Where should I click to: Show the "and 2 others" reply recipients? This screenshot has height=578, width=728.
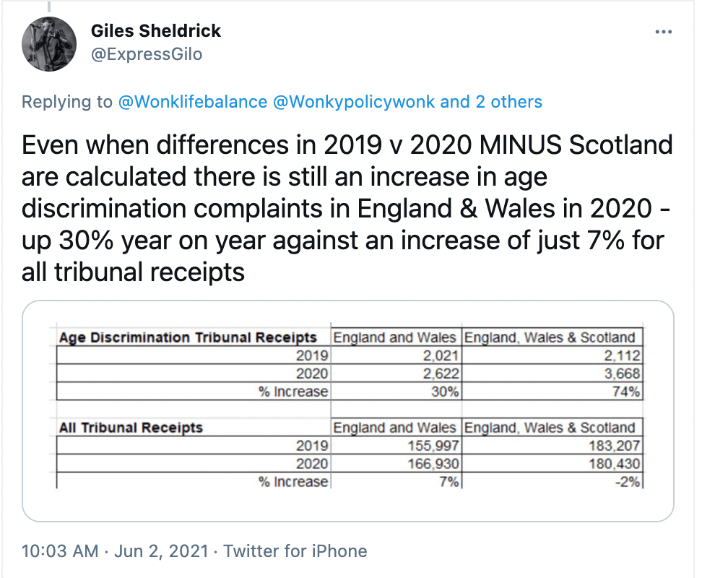[x=491, y=102]
